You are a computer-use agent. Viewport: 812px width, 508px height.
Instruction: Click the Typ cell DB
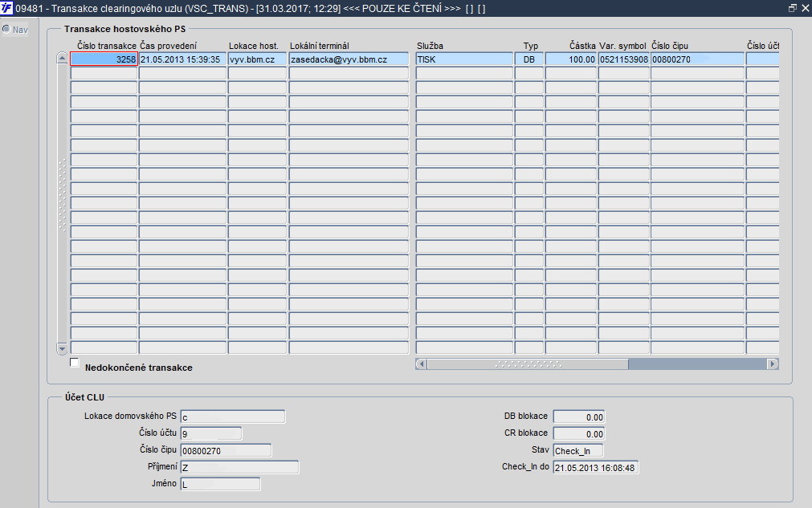tap(528, 59)
